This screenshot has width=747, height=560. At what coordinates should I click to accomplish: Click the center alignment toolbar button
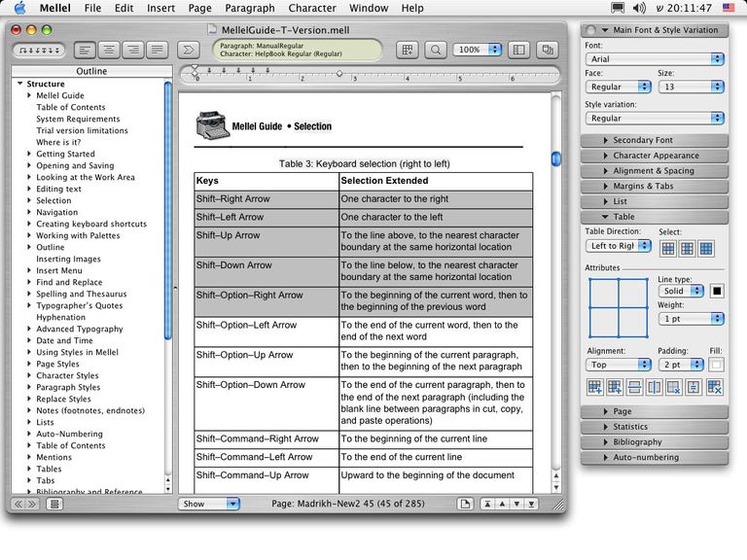pos(109,50)
